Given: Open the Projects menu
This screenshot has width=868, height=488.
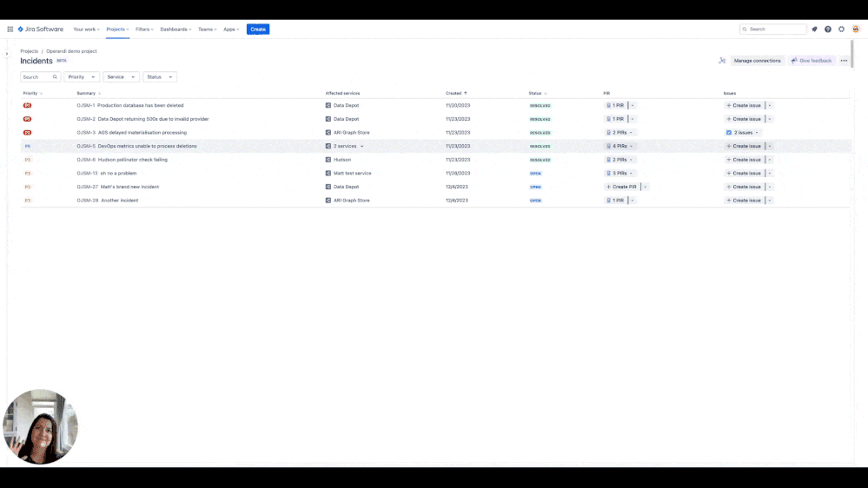Looking at the screenshot, I should (x=117, y=30).
